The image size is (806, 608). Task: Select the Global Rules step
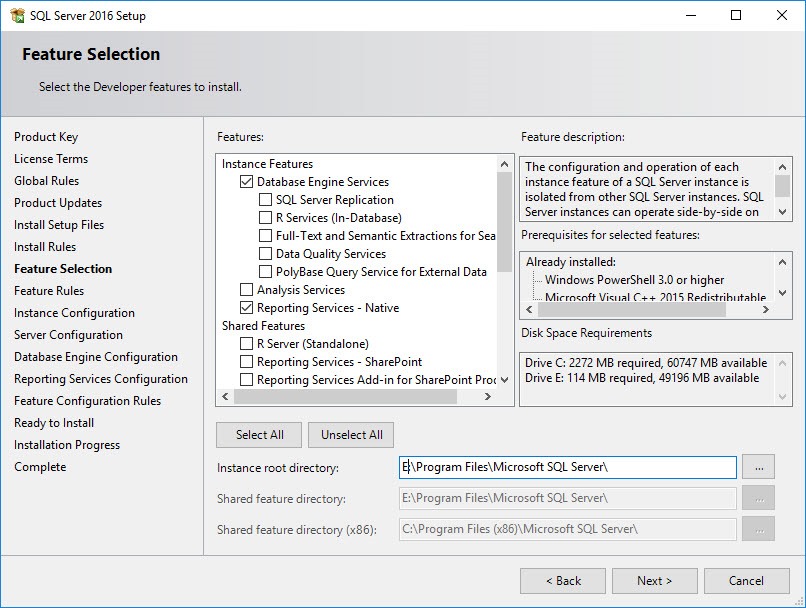point(47,181)
